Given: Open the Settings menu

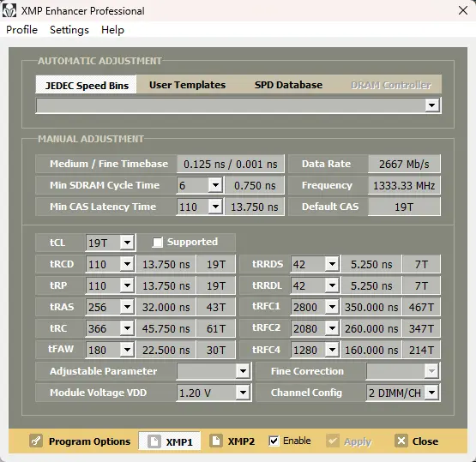Looking at the screenshot, I should point(69,30).
